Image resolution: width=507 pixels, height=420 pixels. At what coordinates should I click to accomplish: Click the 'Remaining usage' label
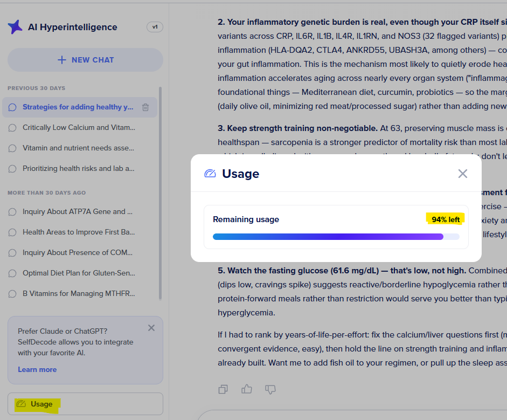(246, 219)
